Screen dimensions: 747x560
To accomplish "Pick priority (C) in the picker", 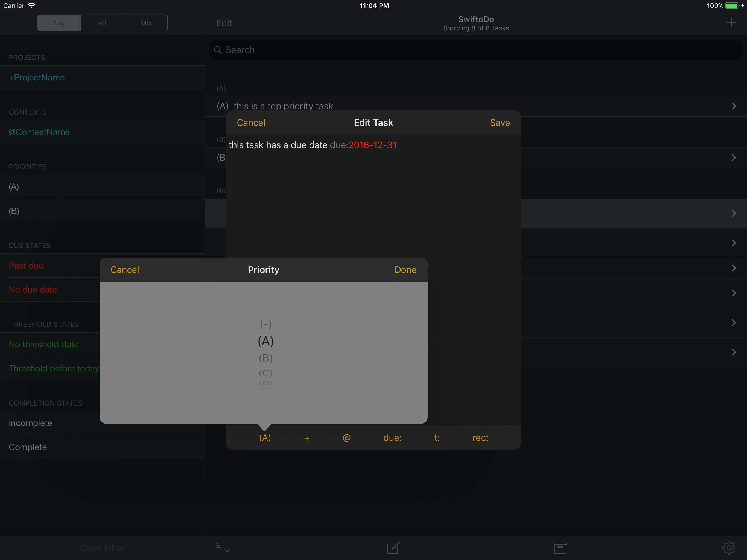I will click(x=266, y=373).
